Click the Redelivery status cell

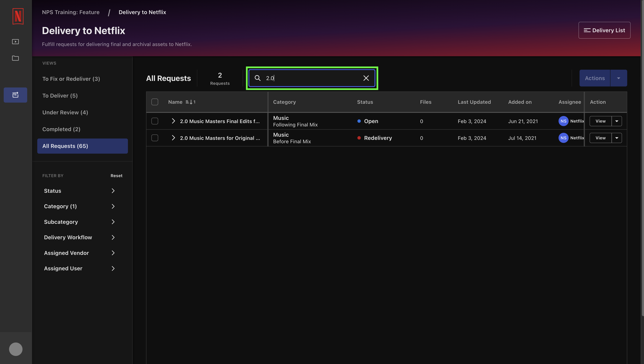(375, 138)
